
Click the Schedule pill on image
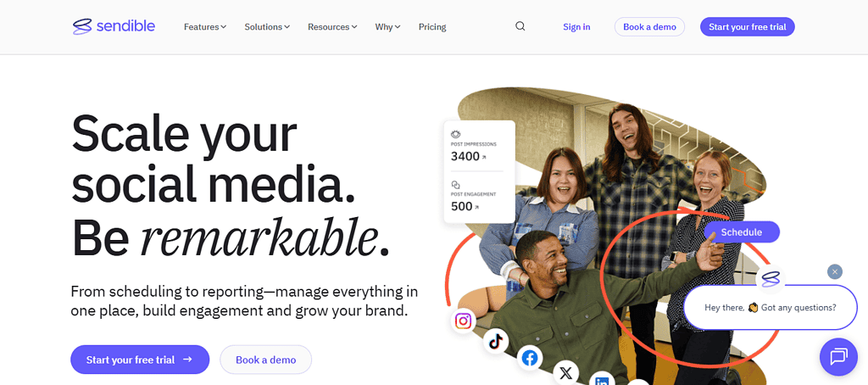[742, 232]
